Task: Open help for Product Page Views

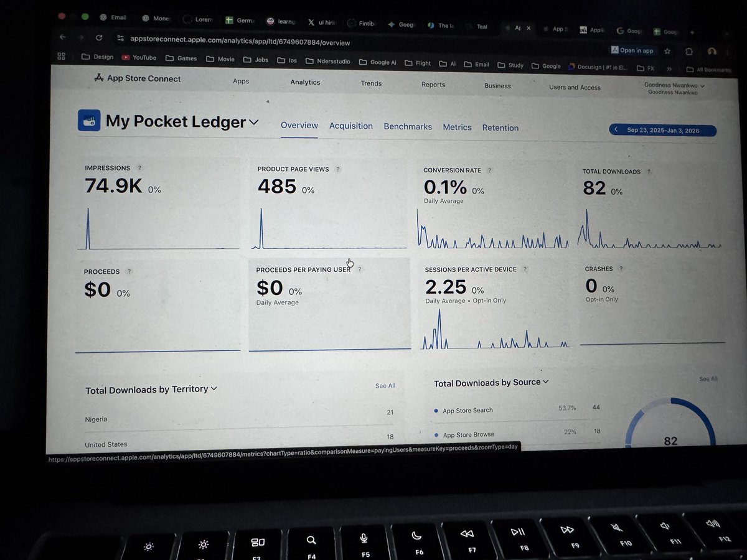Action: [338, 169]
